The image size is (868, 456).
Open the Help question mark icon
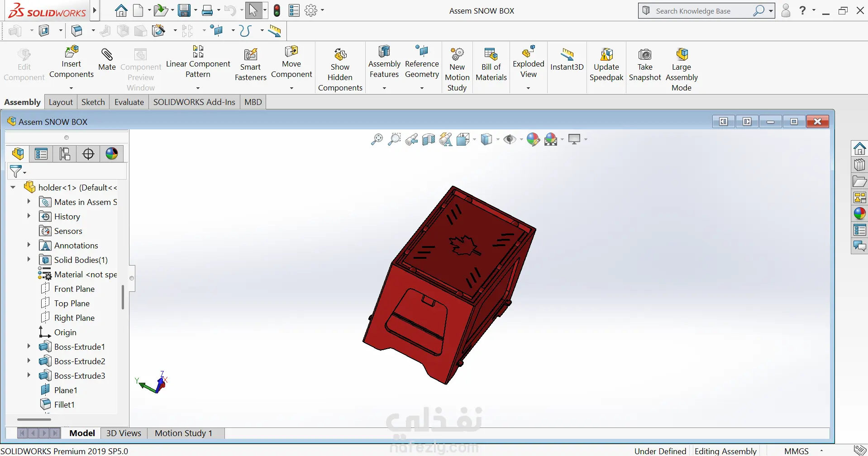(802, 10)
